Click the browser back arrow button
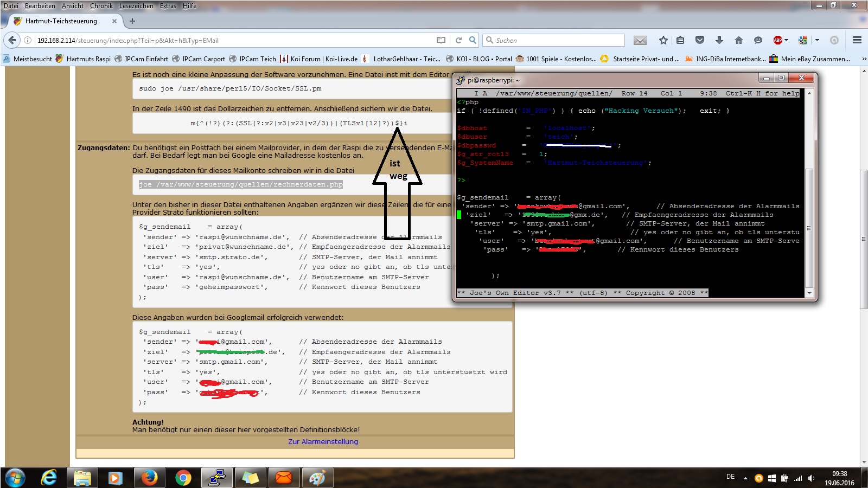The image size is (868, 488). pyautogui.click(x=12, y=40)
